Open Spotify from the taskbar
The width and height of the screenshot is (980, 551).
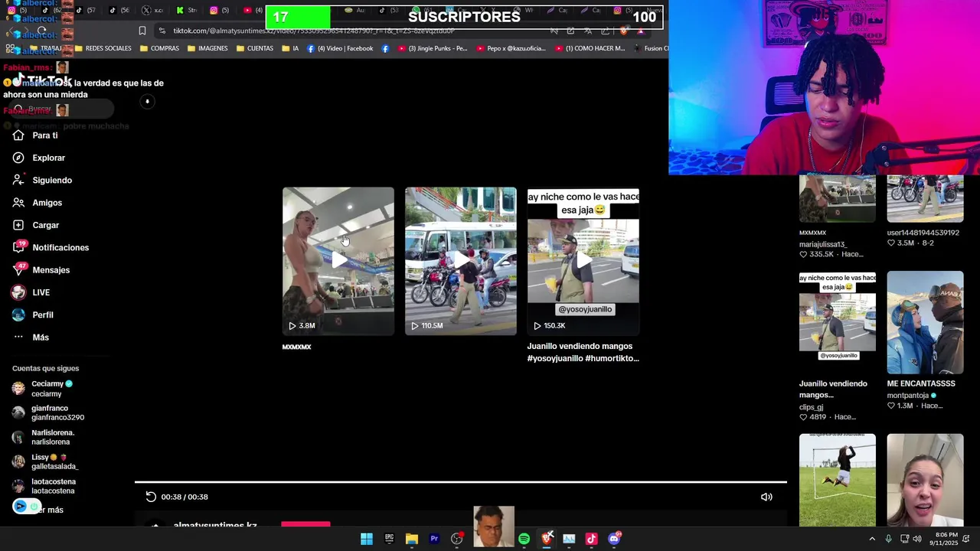[x=524, y=539]
